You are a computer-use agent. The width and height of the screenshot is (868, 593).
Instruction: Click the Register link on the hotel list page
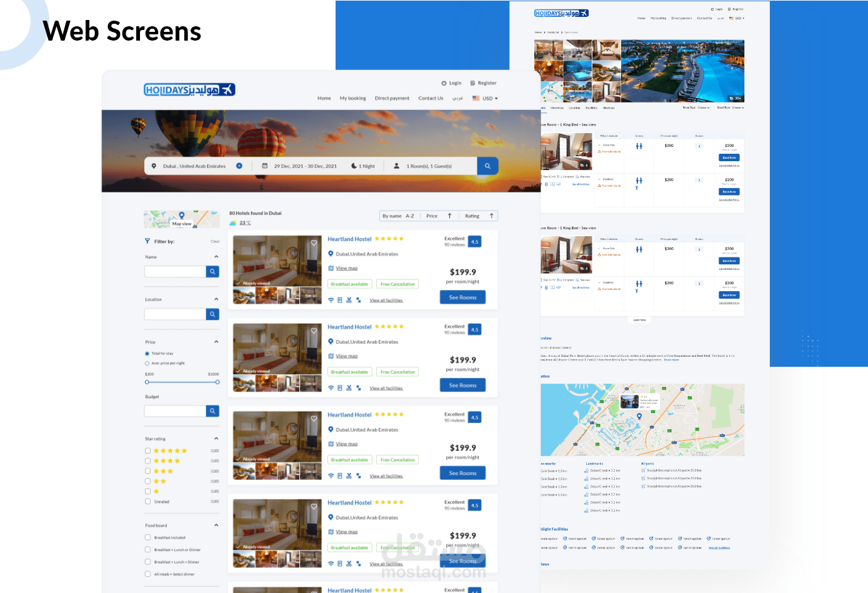click(x=484, y=83)
